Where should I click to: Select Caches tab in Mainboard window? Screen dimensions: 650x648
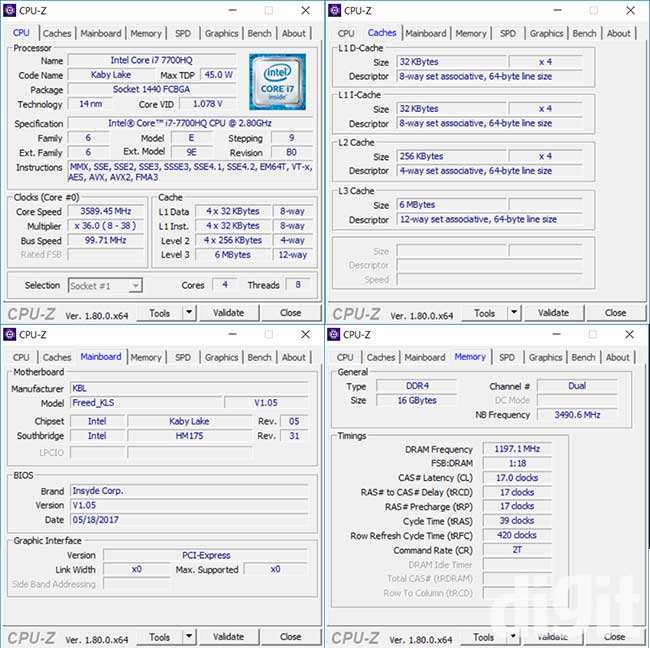click(57, 357)
